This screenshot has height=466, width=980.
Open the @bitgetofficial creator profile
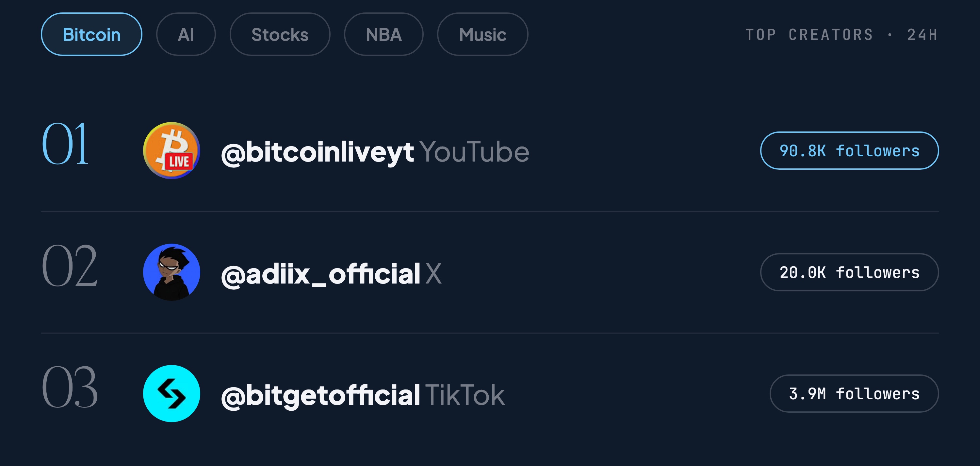coord(320,396)
